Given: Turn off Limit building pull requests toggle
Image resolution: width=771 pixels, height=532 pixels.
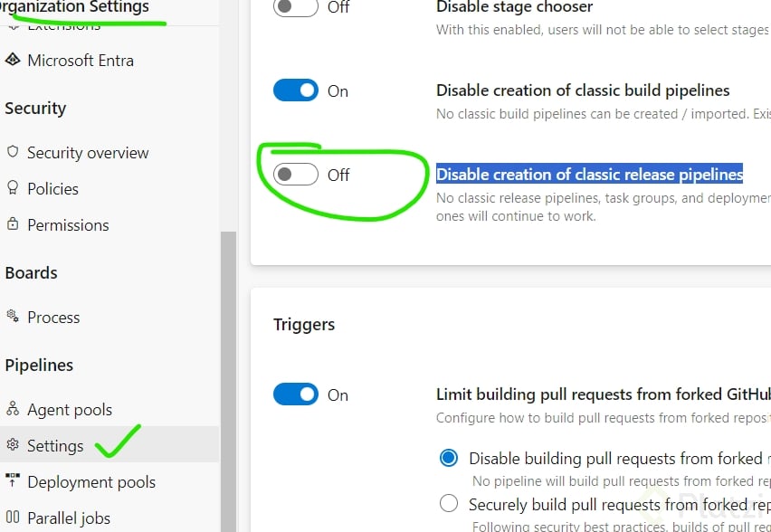Looking at the screenshot, I should click(x=296, y=394).
